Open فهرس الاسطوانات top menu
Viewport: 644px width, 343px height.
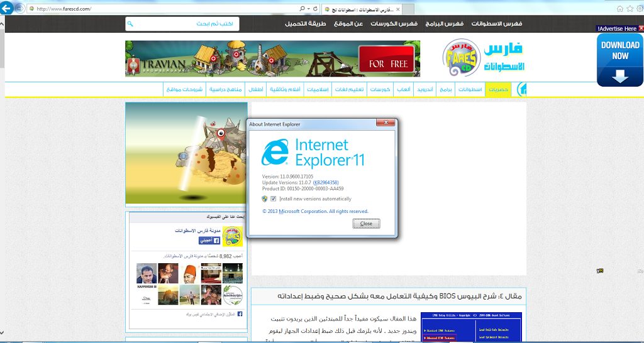tap(497, 24)
